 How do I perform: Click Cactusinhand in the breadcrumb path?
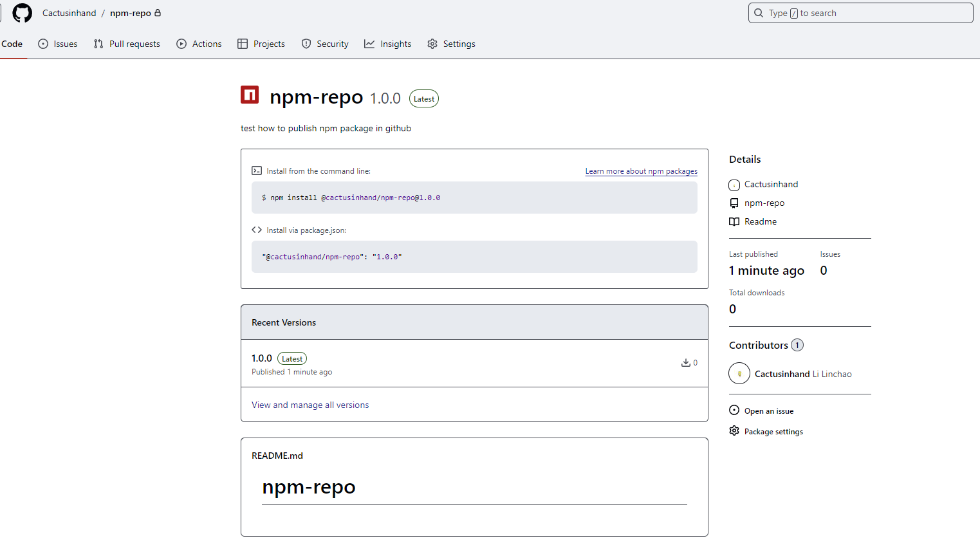[x=69, y=13]
